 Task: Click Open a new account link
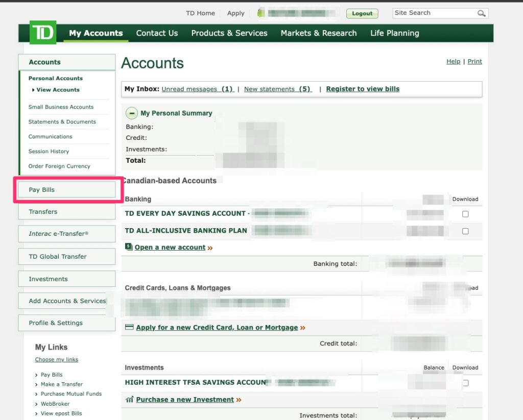(170, 248)
